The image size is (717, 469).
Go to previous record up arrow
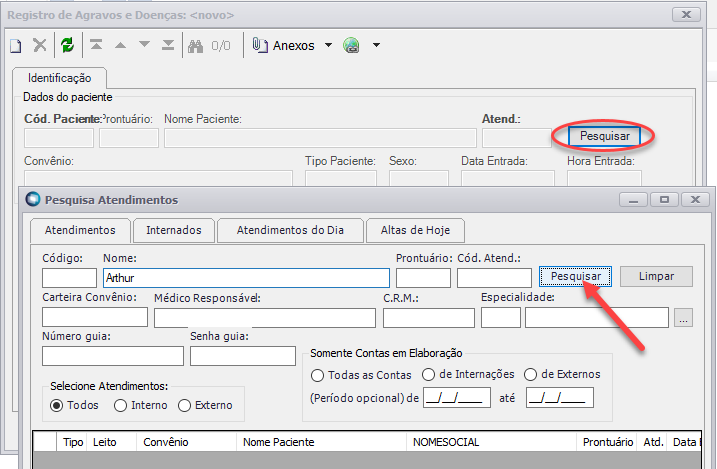tap(120, 45)
